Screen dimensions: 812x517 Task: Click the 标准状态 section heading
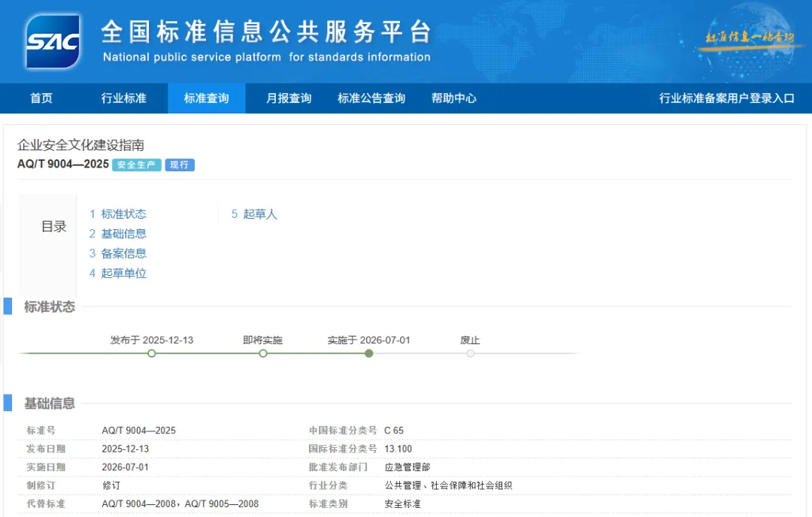pos(50,307)
